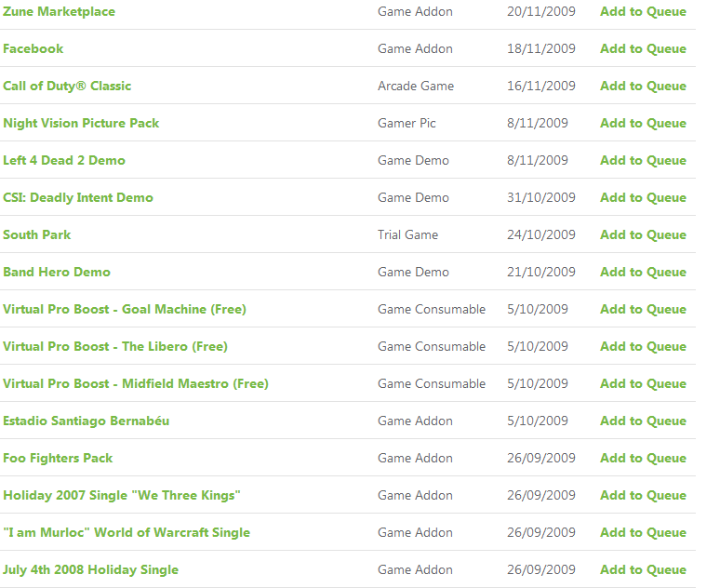Add Band Hero Demo to queue
The width and height of the screenshot is (720, 588).
(643, 272)
